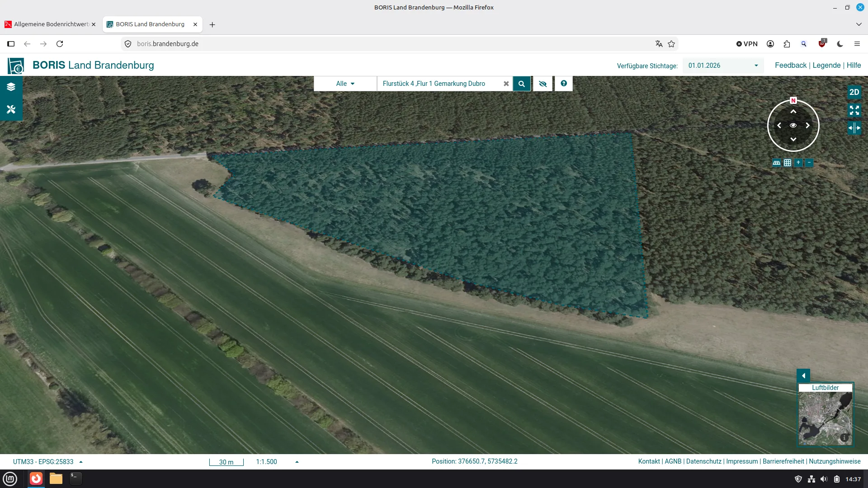Open the Firefox hamburger menu
The height and width of the screenshot is (488, 868).
[x=857, y=44]
